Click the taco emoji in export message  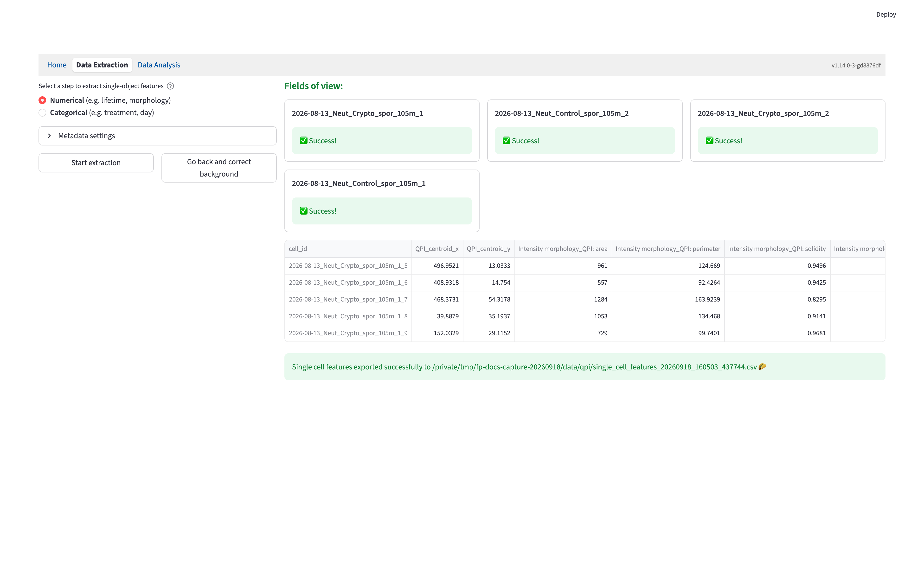763,367
